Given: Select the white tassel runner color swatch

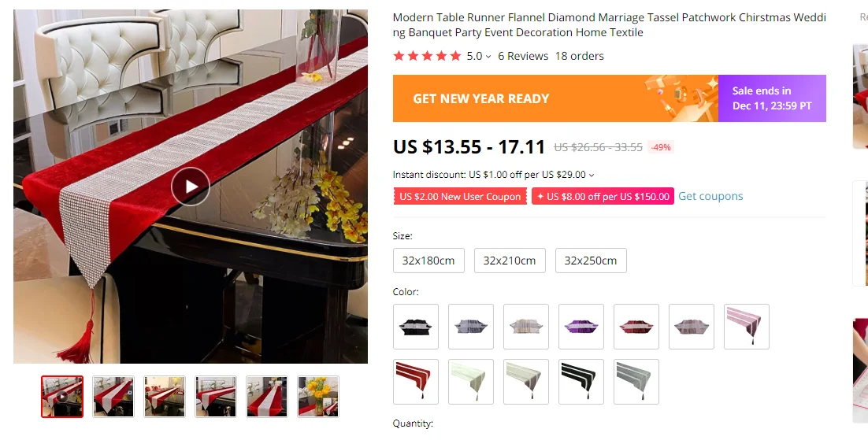Looking at the screenshot, I should pos(470,382).
